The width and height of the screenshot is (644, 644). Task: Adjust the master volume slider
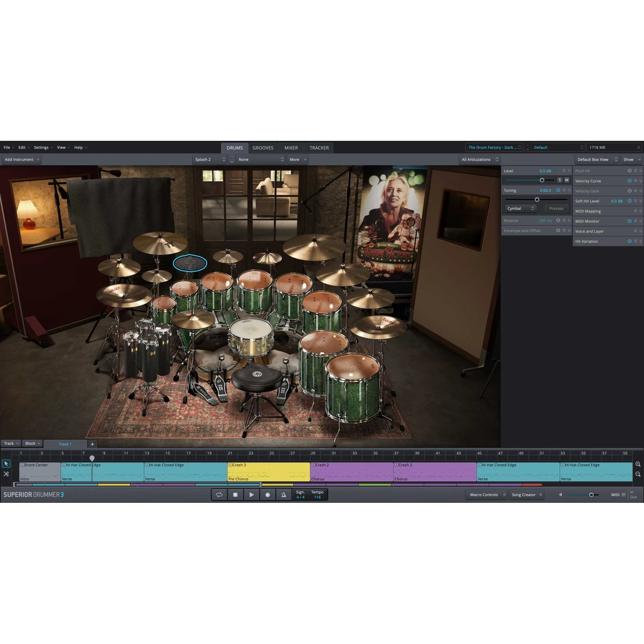click(x=591, y=495)
